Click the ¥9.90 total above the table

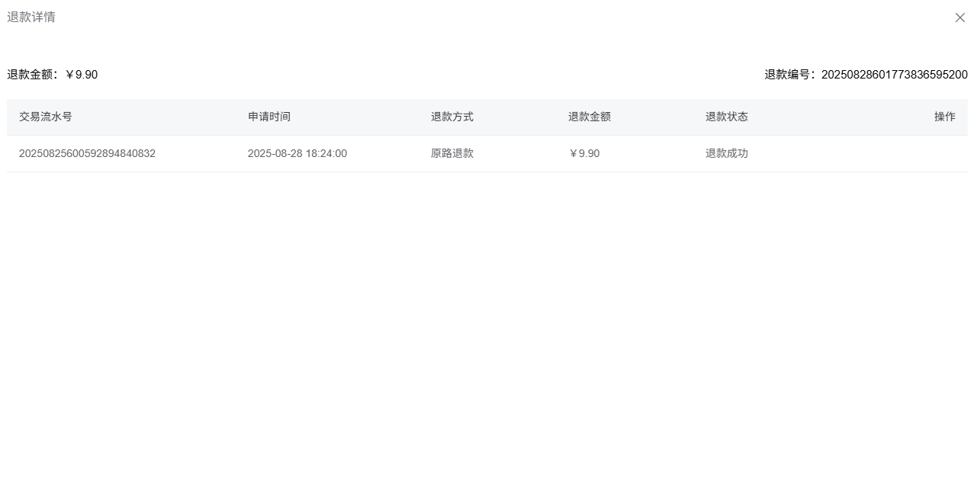(82, 75)
